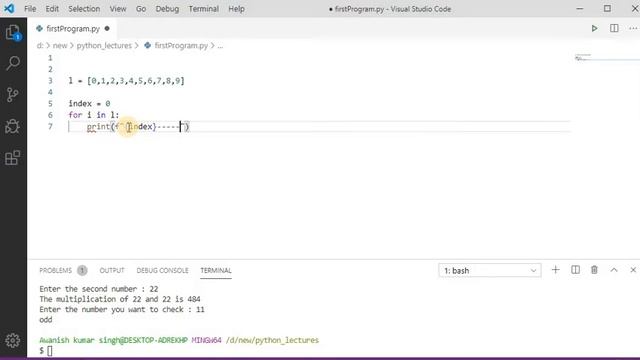Maximize the panel with the up chevron
The height and width of the screenshot is (360, 640).
[x=614, y=270]
